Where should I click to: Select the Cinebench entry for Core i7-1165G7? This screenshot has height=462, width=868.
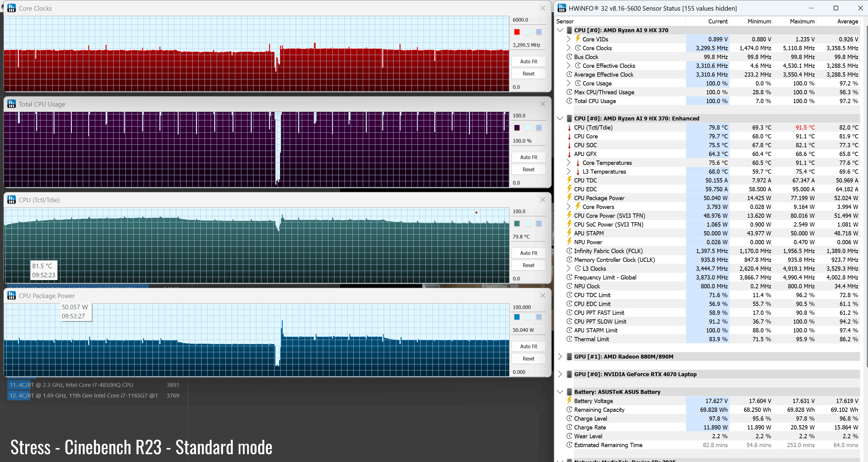pos(94,396)
